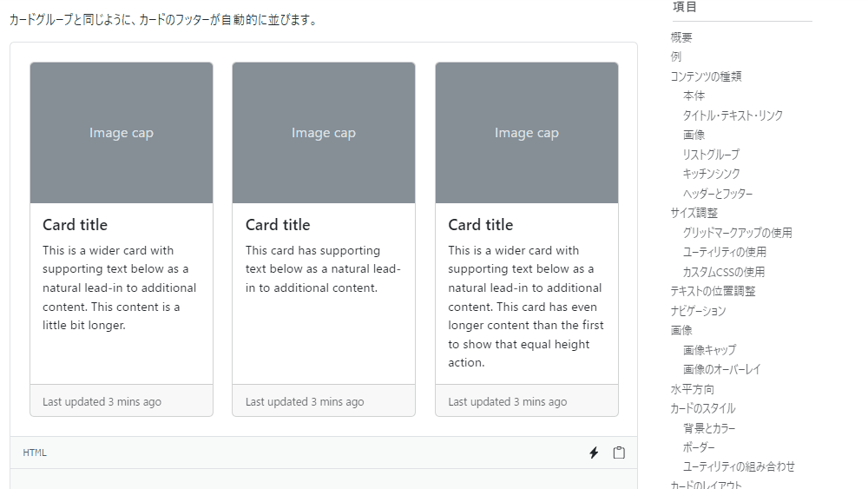Click ユーティリティの組み合わせ sidebar link

click(x=739, y=466)
